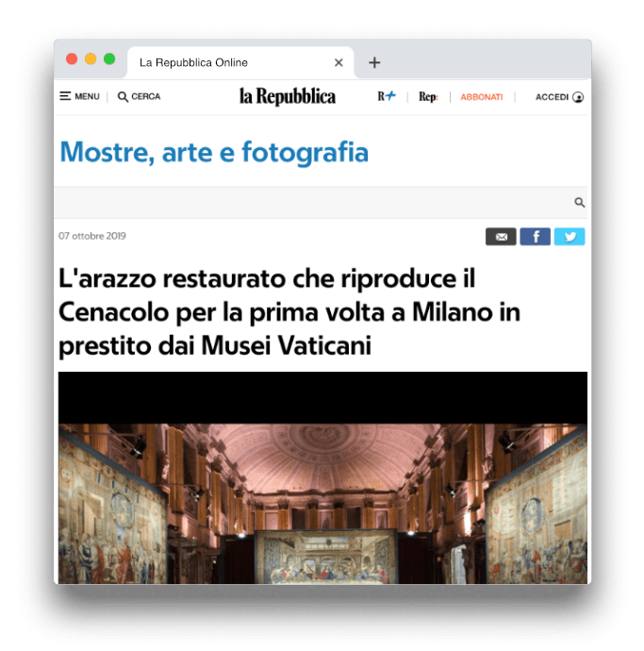Click the tapestry hall photo
Viewport: 644px width, 651px height.
pos(322,477)
